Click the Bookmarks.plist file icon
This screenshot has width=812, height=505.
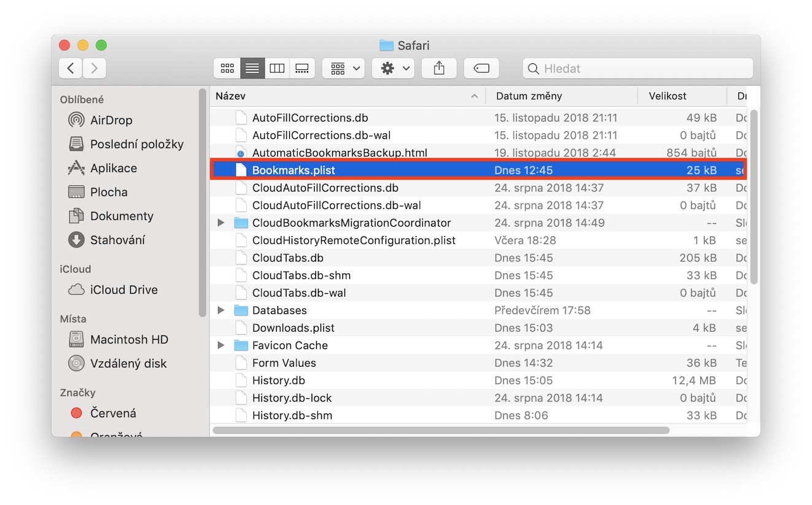241,171
